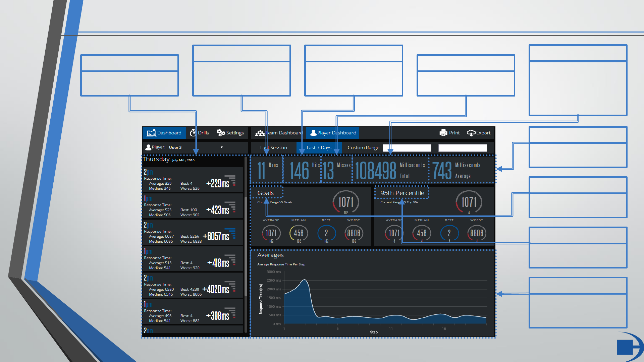Select the Last 7 Days tab
Screen dimensions: 644x362
point(319,147)
